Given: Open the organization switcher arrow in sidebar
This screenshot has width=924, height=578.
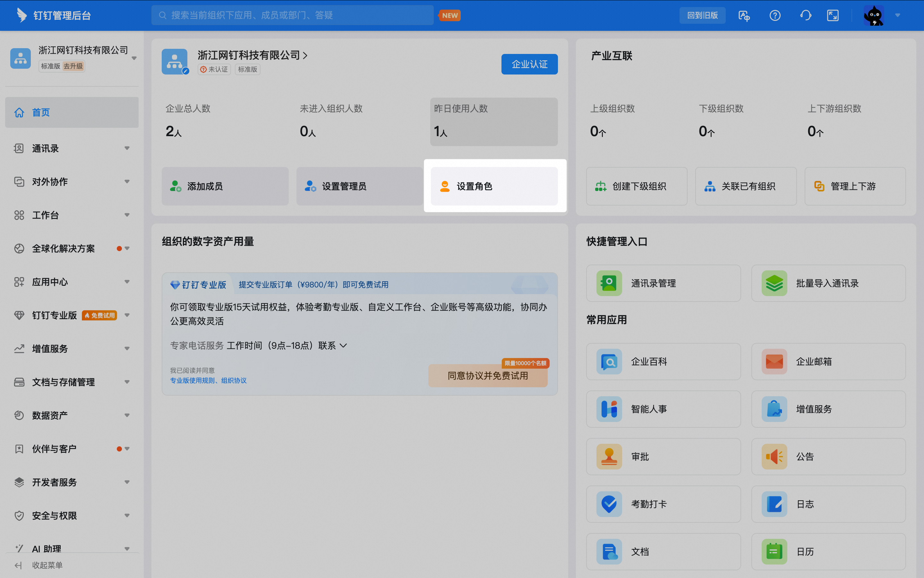Looking at the screenshot, I should 134,58.
